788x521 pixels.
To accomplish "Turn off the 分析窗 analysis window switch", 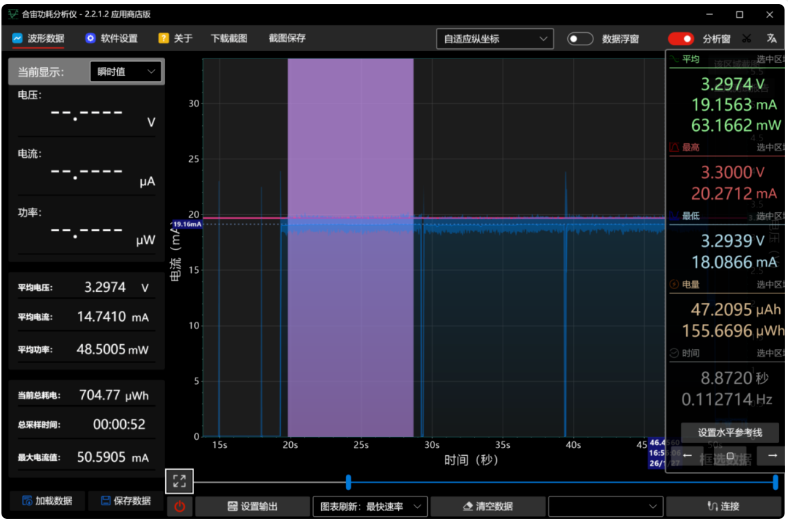I will pyautogui.click(x=681, y=39).
